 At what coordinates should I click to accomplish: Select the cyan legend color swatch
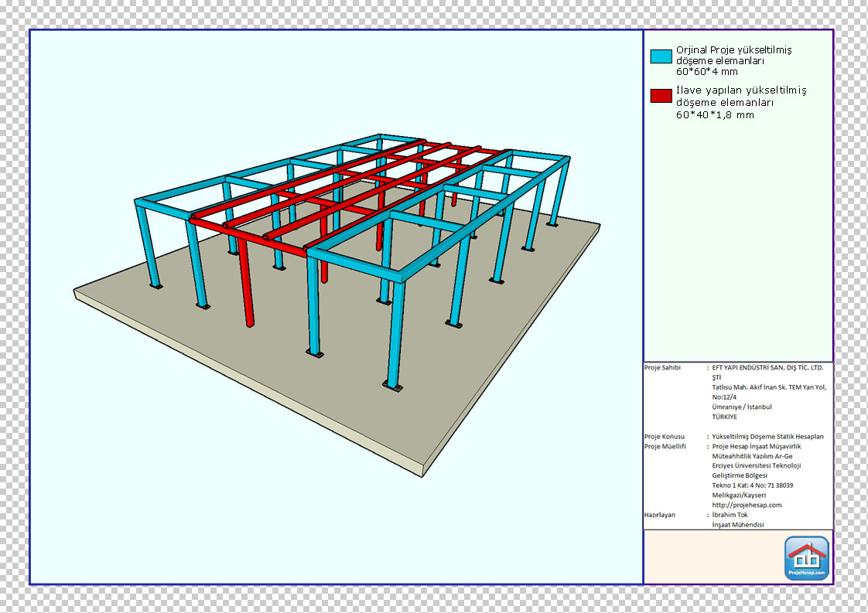(661, 56)
